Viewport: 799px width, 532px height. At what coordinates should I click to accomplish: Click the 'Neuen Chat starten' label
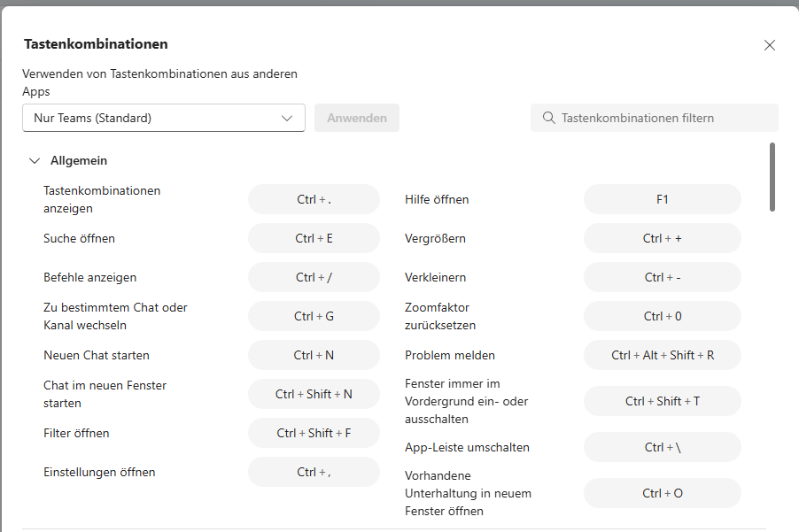click(97, 355)
